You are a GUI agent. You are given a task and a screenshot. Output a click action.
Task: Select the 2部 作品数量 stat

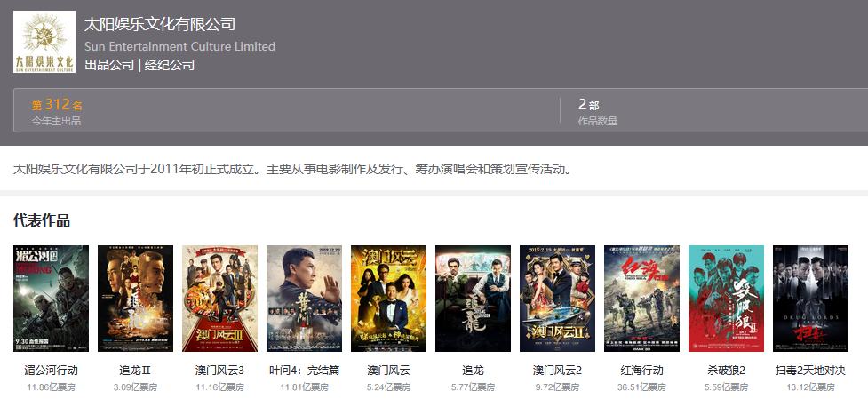[x=588, y=105]
